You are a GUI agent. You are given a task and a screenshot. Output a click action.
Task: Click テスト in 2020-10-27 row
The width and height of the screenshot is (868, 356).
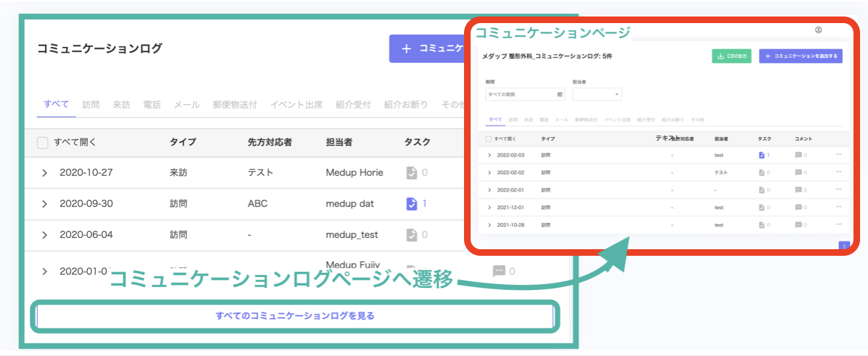pos(260,172)
